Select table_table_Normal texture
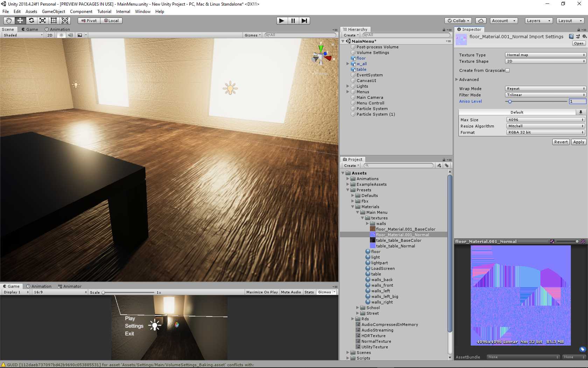Image resolution: width=588 pixels, height=368 pixels. coord(395,246)
